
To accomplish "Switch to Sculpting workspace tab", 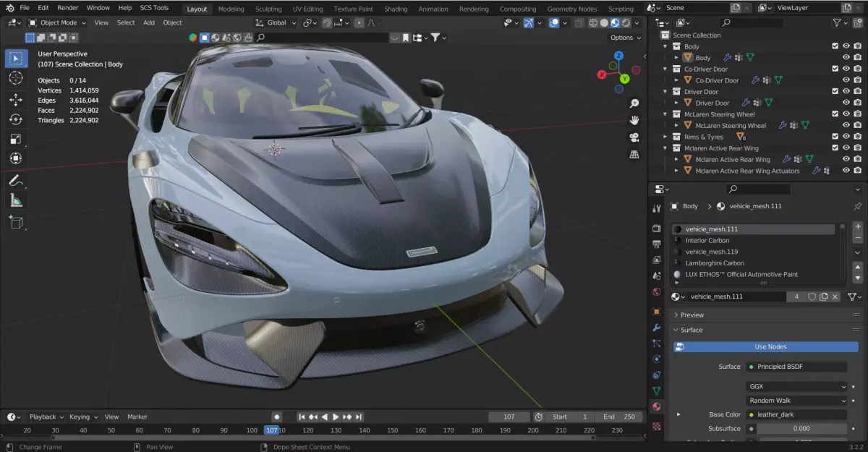I will tap(268, 9).
